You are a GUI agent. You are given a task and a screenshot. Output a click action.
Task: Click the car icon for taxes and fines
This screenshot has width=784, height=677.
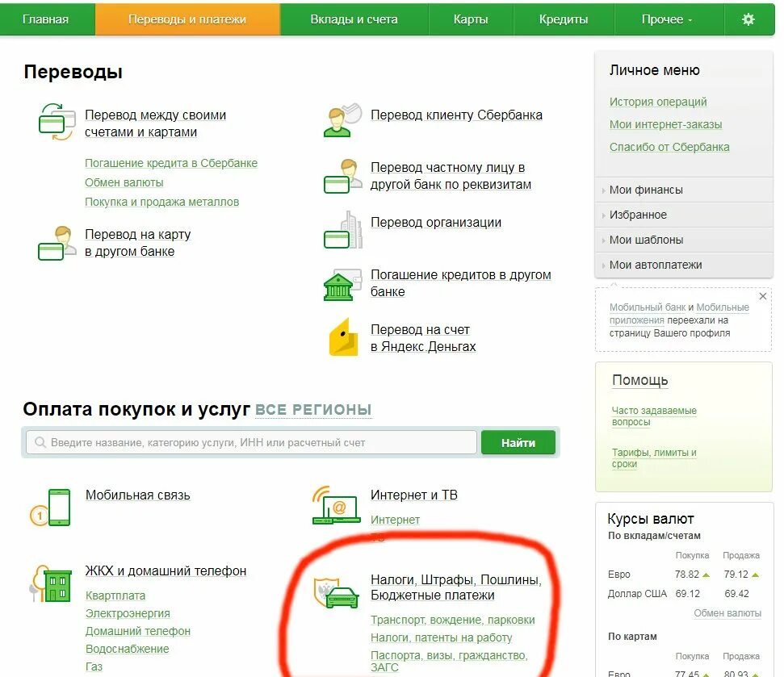tap(336, 593)
